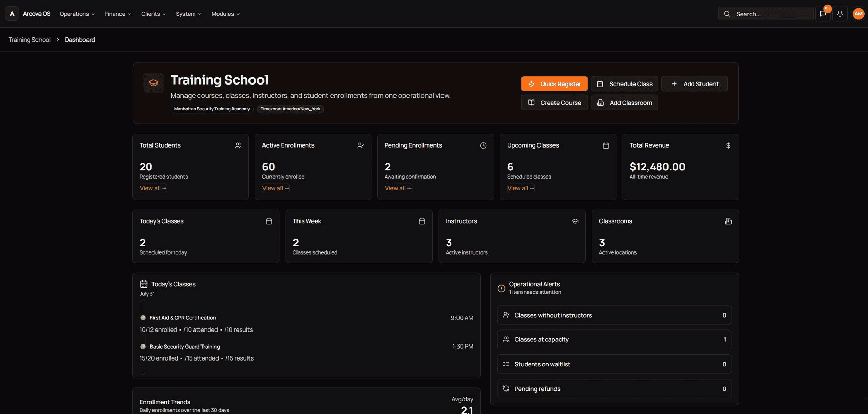Click the Dashboard breadcrumb
The width and height of the screenshot is (868, 414).
click(x=80, y=40)
